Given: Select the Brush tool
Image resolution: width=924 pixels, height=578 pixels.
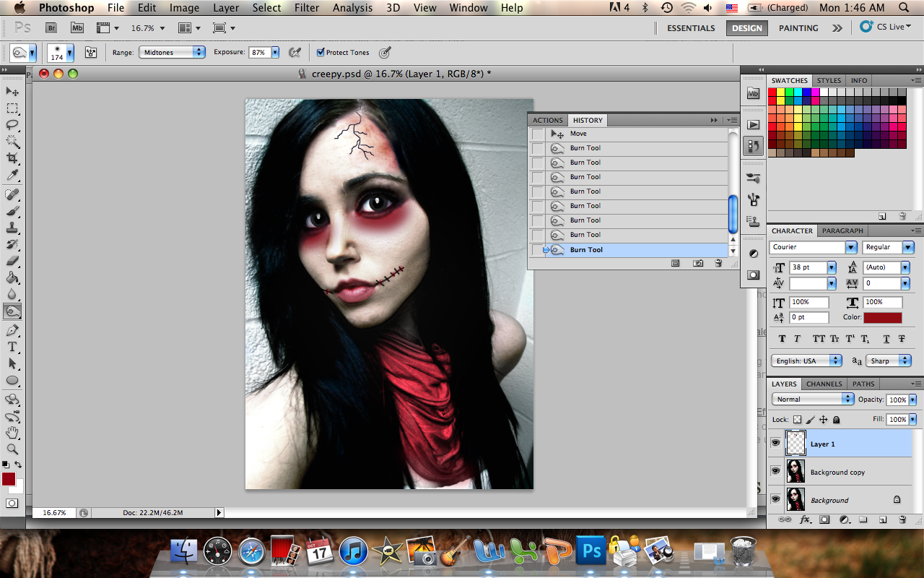Looking at the screenshot, I should tap(12, 211).
